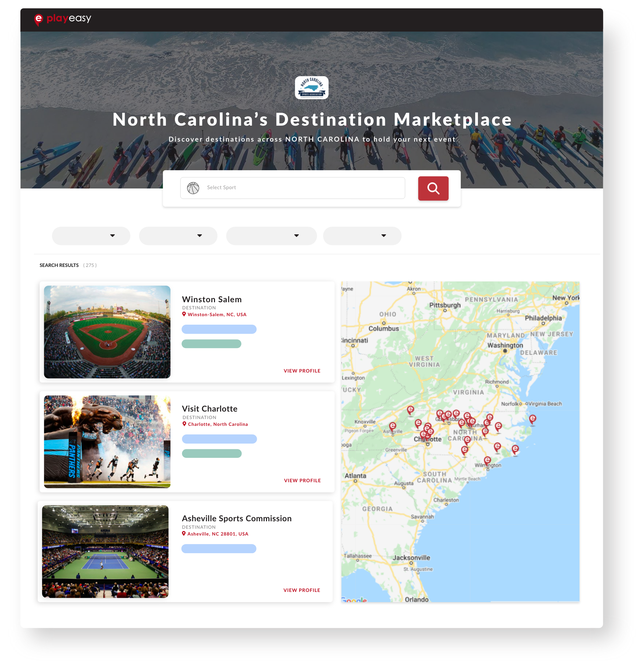Viewport: 644px width, 669px height.
Task: Click location pin next to Asheville, NC 28801
Action: tap(184, 534)
